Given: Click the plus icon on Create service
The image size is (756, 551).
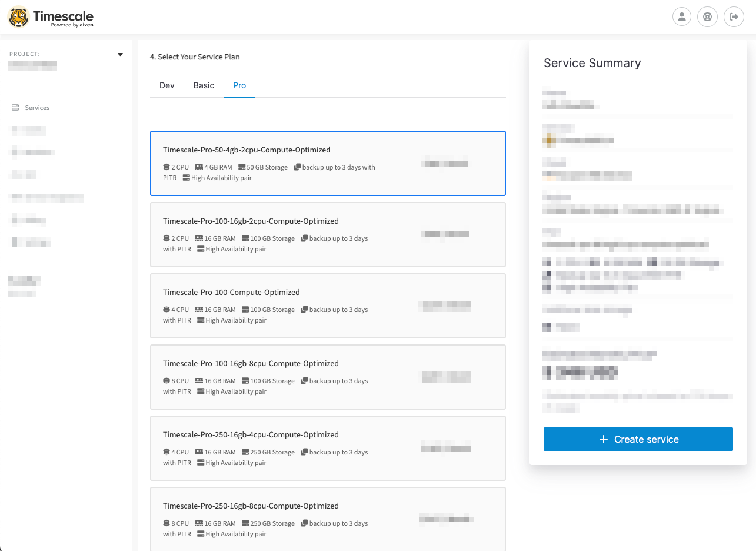Looking at the screenshot, I should pyautogui.click(x=603, y=439).
